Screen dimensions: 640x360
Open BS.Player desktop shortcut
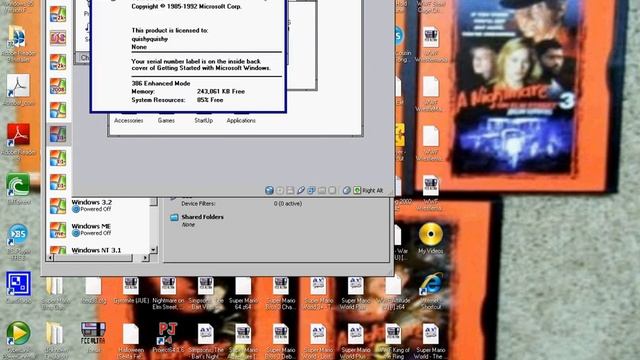point(18,242)
